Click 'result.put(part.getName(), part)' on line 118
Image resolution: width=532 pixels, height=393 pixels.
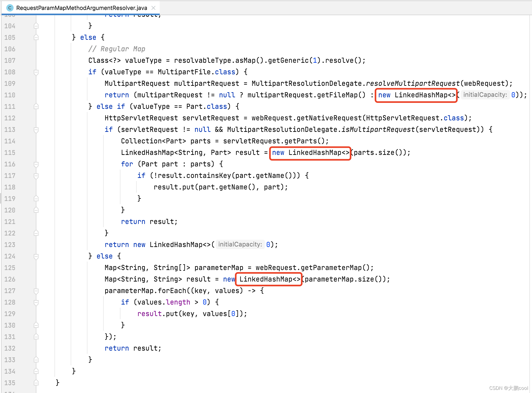[219, 187]
